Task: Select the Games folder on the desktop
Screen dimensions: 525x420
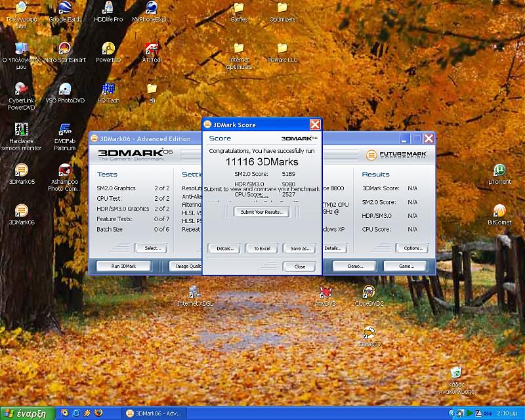Action: (239, 12)
